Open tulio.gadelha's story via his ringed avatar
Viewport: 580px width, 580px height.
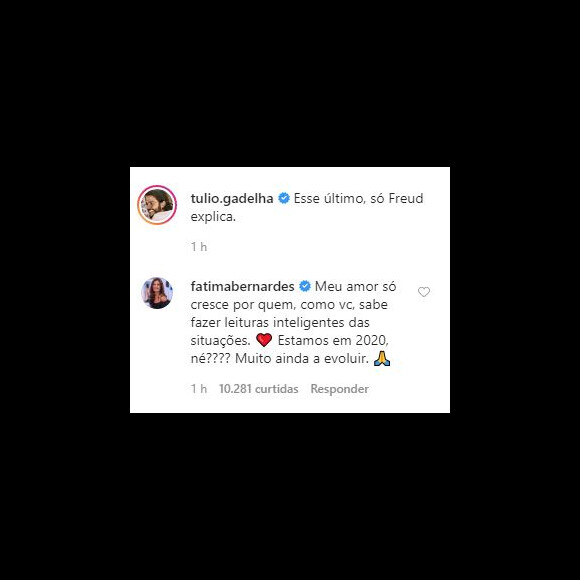[157, 205]
